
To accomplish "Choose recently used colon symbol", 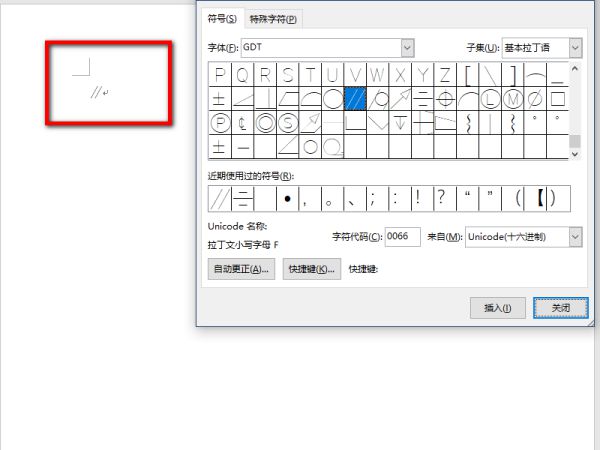I will (x=400, y=199).
